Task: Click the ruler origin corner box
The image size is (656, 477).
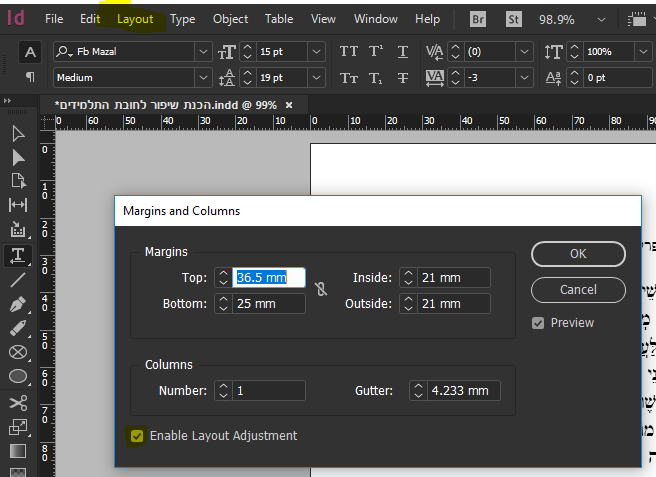Action: coord(47,122)
